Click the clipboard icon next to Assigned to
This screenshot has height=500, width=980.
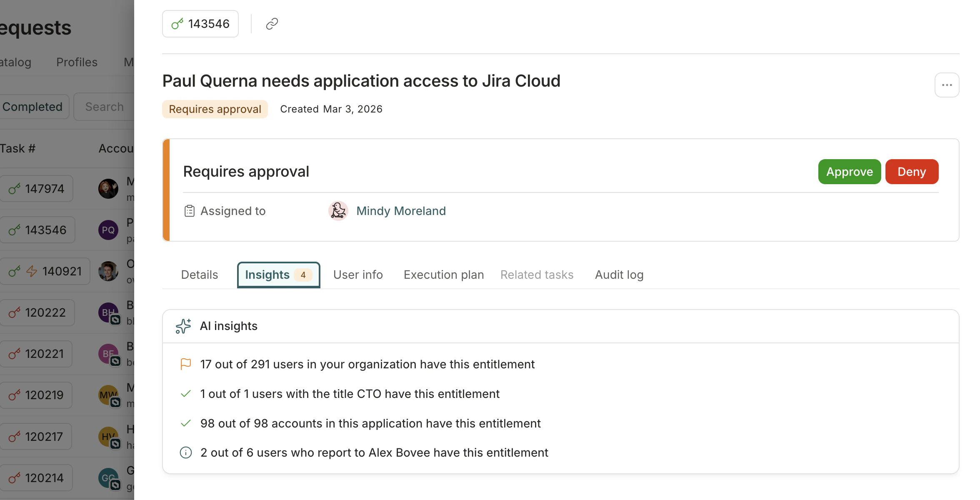189,211
